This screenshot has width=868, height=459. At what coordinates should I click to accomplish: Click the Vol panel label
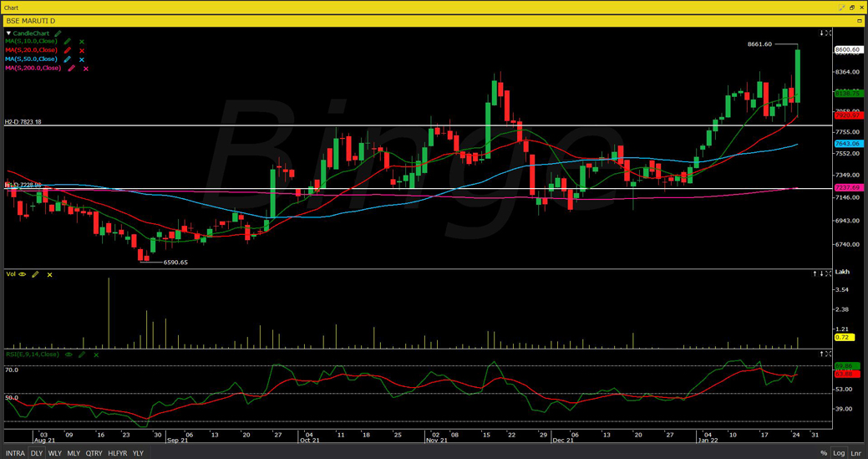pos(11,274)
